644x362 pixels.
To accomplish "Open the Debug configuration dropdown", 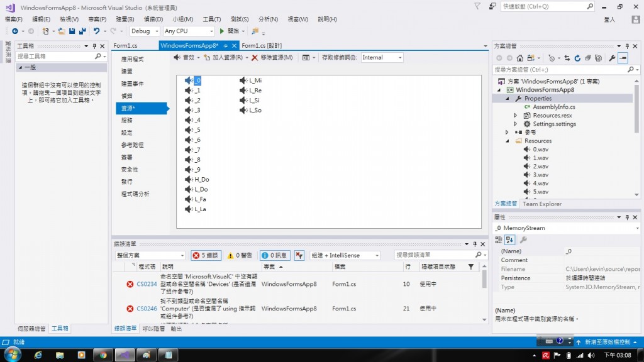I will tap(145, 31).
